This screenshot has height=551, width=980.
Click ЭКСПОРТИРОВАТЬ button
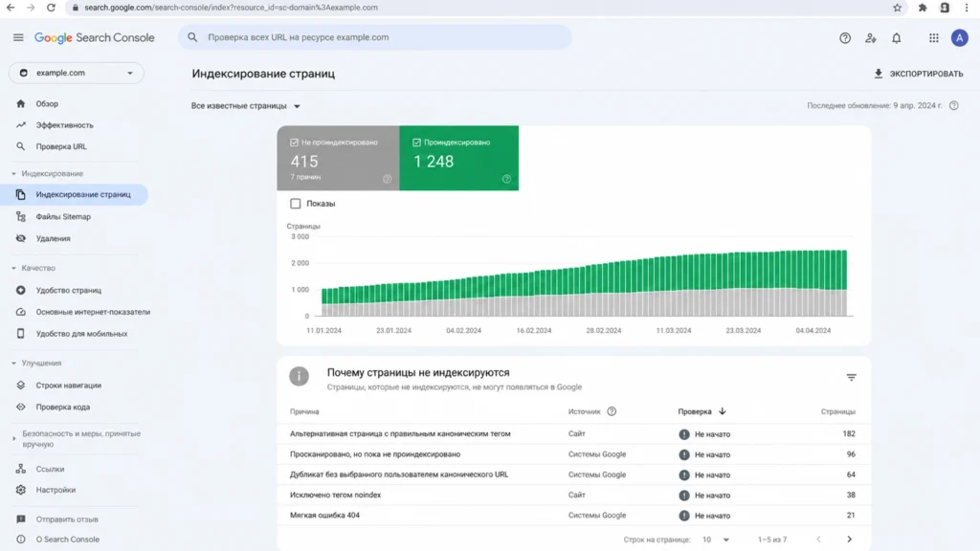click(x=918, y=74)
